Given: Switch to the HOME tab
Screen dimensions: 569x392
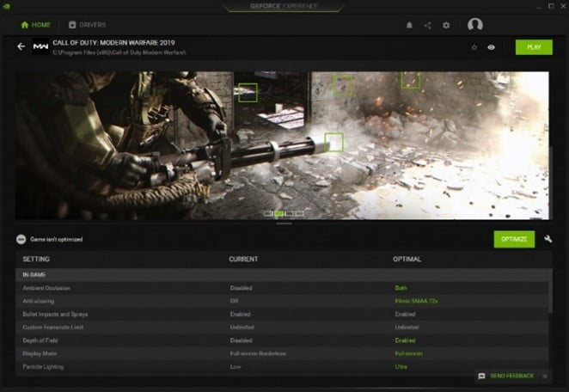Looking at the screenshot, I should 35,25.
